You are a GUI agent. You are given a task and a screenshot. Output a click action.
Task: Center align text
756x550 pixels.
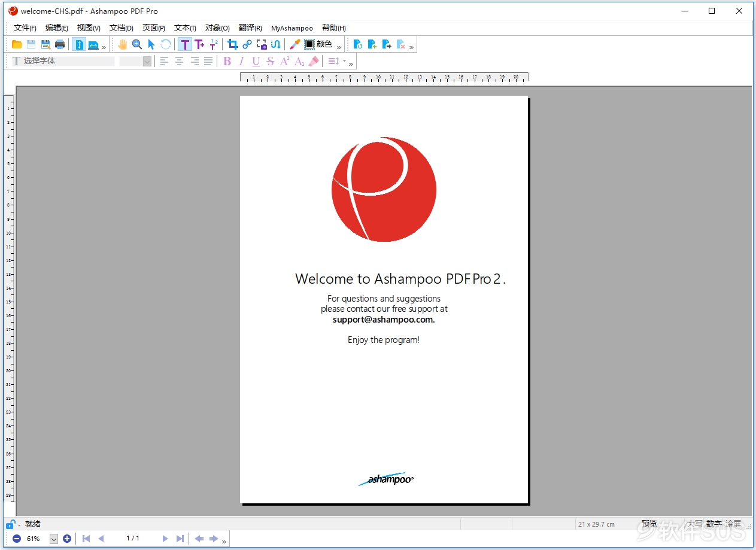(x=179, y=61)
